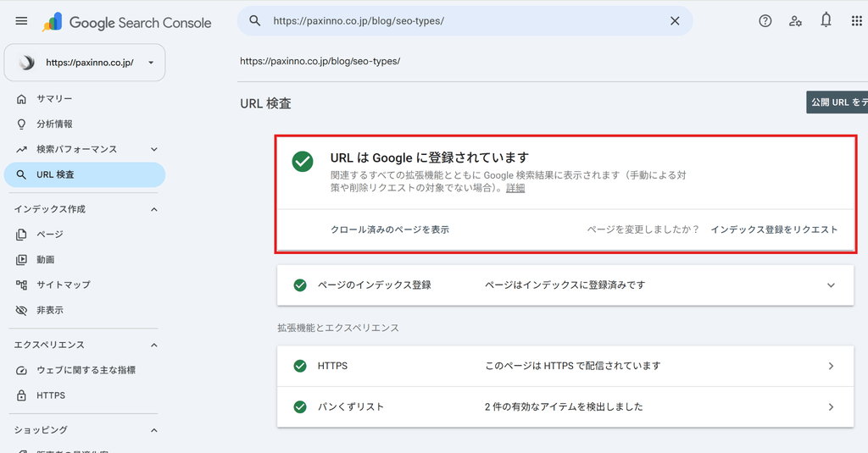Click the green check beside URL は Google に登録されています

[303, 162]
